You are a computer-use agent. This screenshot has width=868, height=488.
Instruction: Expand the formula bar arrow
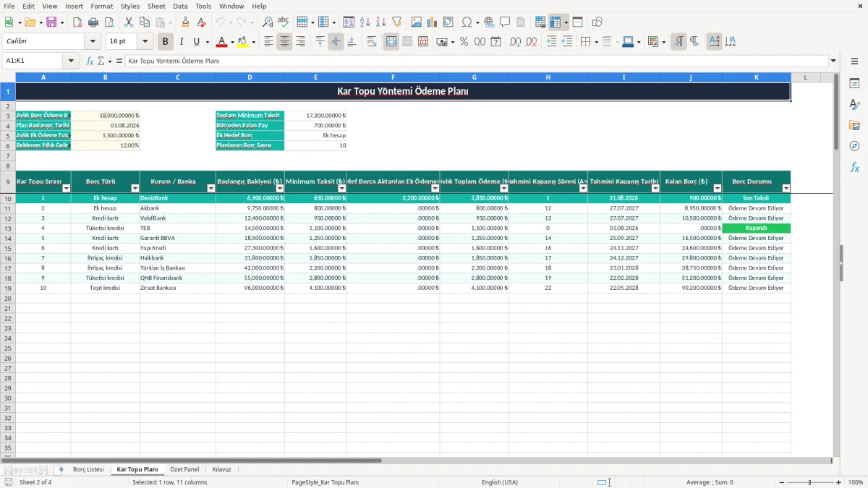833,61
